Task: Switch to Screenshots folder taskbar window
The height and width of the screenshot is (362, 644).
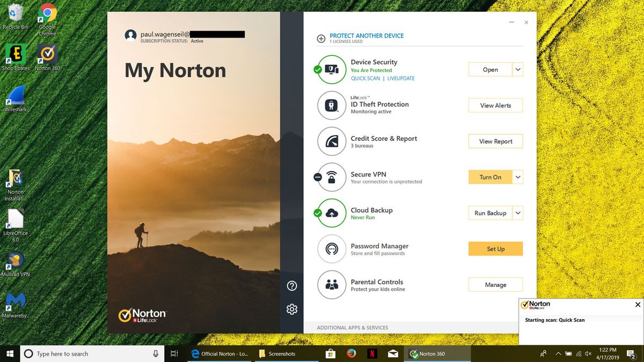Action: click(x=287, y=353)
